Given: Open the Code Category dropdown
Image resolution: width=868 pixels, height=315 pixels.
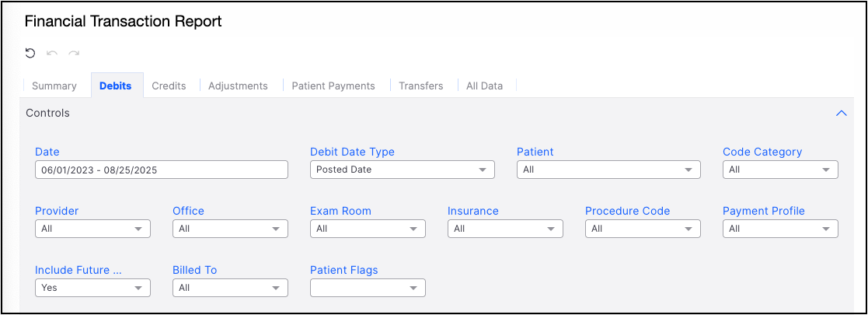Looking at the screenshot, I should pos(780,170).
